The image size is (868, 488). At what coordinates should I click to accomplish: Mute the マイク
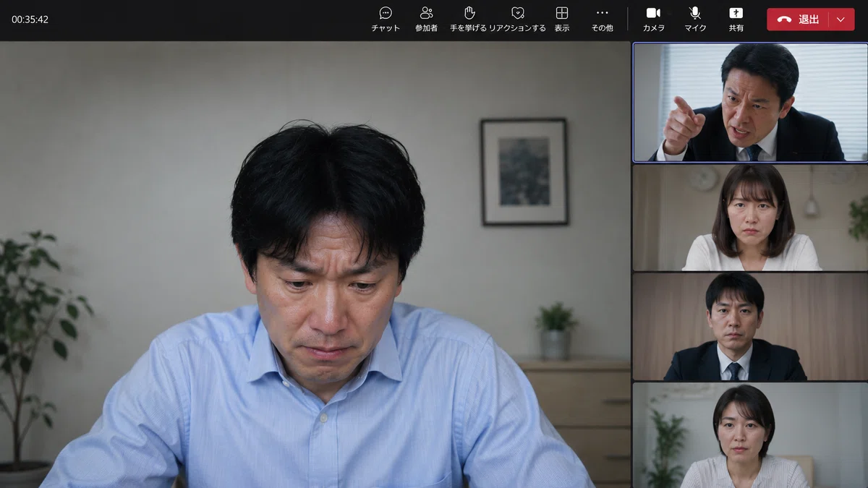[695, 20]
